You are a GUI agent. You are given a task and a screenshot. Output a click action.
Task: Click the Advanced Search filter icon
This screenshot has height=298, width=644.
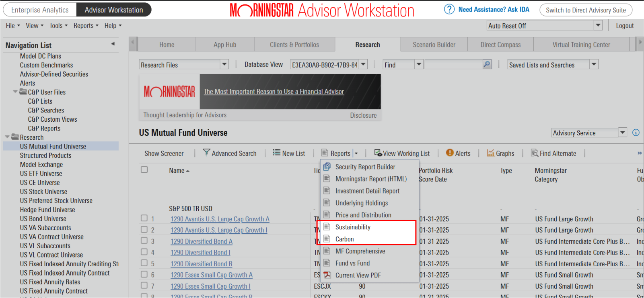(206, 153)
